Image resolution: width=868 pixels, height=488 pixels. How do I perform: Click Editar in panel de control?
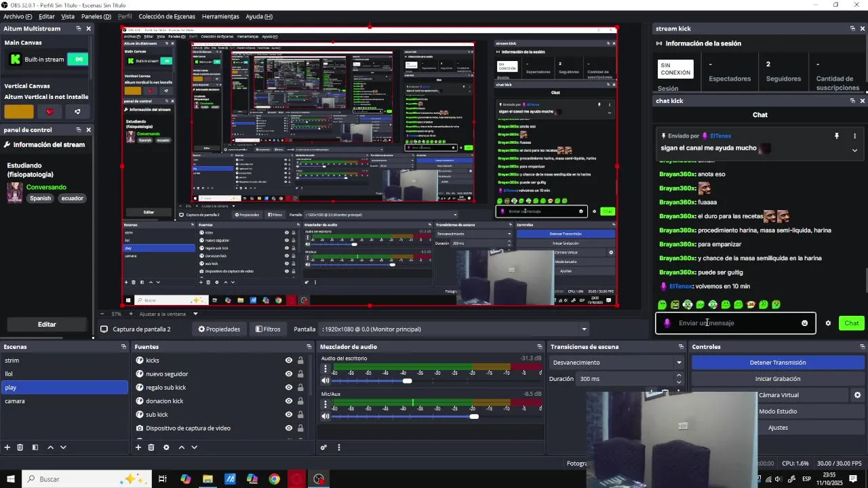(47, 325)
